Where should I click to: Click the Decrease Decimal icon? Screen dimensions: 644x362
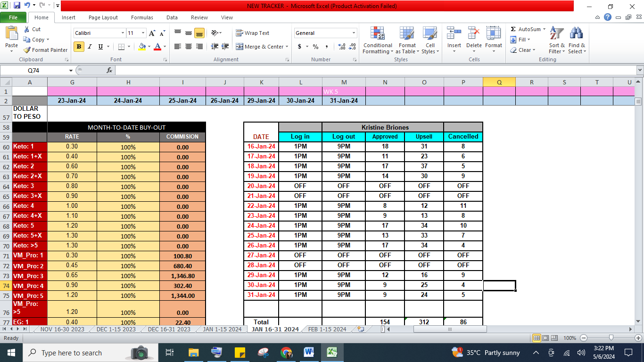click(352, 47)
